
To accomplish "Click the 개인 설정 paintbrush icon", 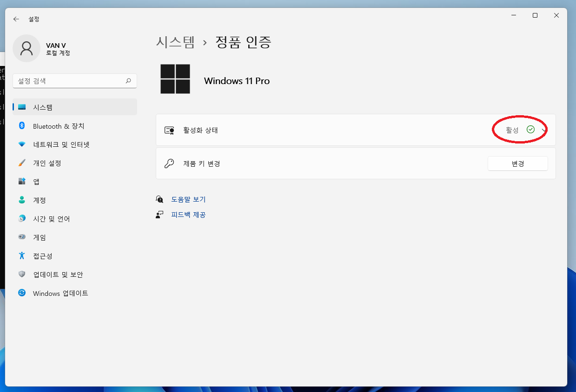I will 22,163.
